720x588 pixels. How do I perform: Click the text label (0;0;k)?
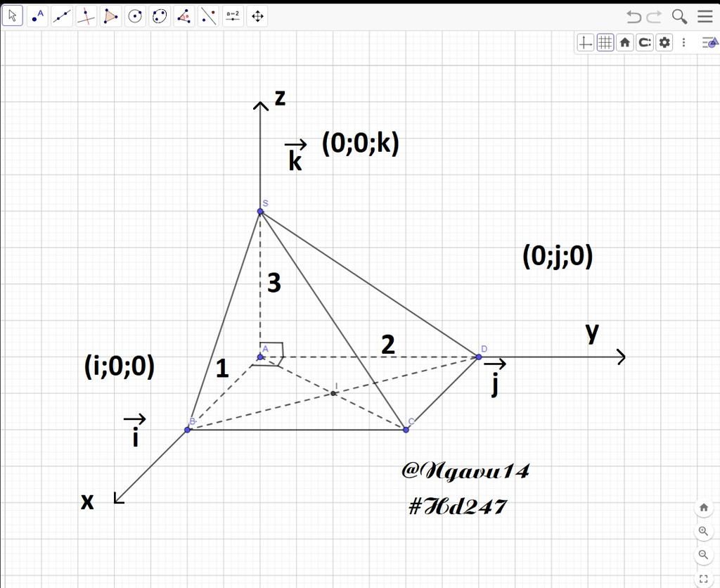click(361, 143)
